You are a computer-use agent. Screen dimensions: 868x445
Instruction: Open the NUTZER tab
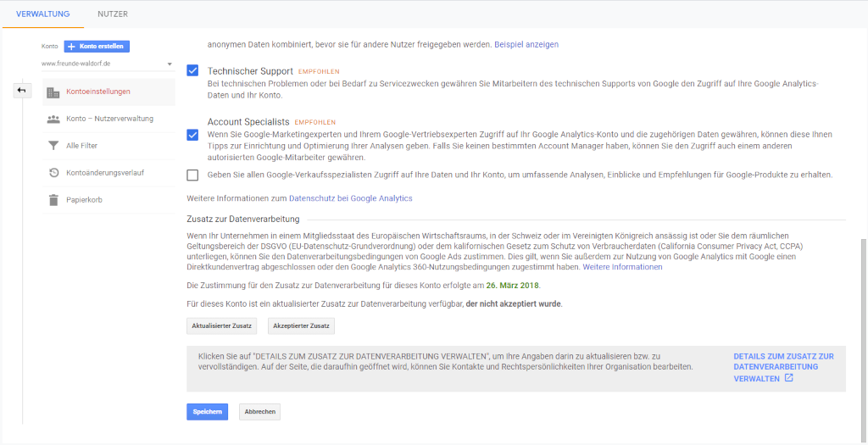(x=113, y=14)
